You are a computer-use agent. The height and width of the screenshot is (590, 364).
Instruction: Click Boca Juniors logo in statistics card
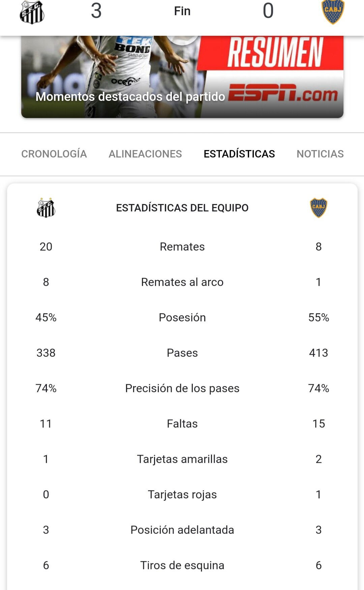(318, 208)
